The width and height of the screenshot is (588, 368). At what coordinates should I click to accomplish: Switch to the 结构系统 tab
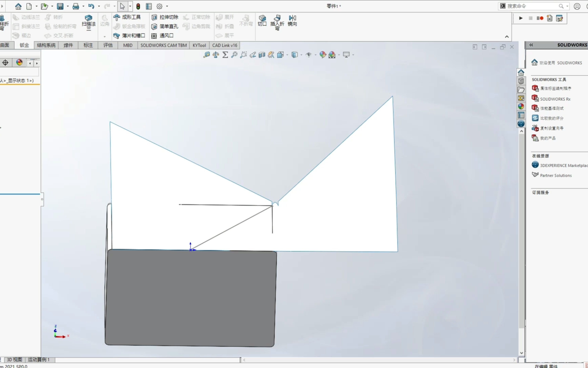[x=46, y=45]
